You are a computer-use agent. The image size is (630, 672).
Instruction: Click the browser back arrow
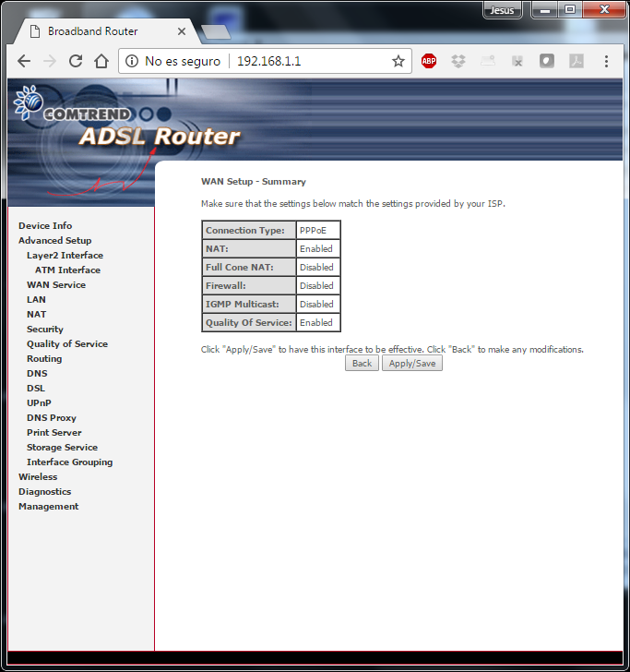point(24,61)
